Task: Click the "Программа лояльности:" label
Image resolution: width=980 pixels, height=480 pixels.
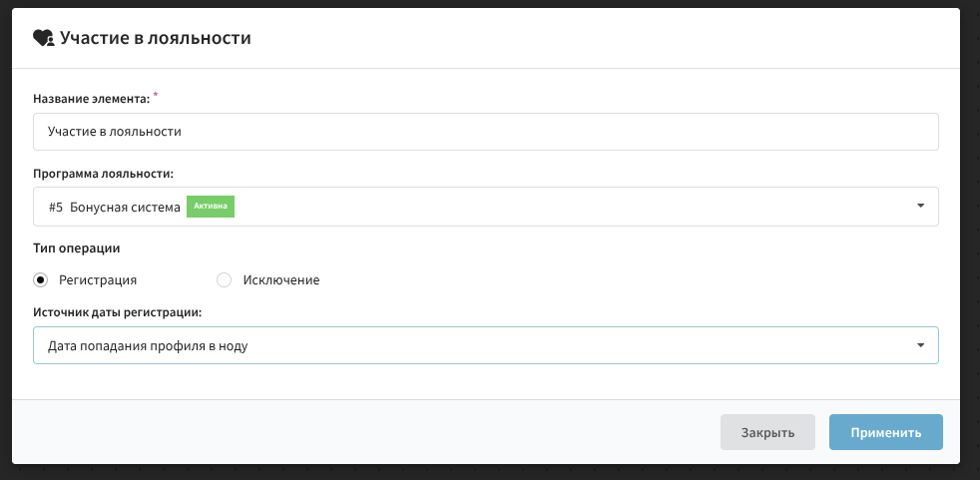Action: click(103, 174)
